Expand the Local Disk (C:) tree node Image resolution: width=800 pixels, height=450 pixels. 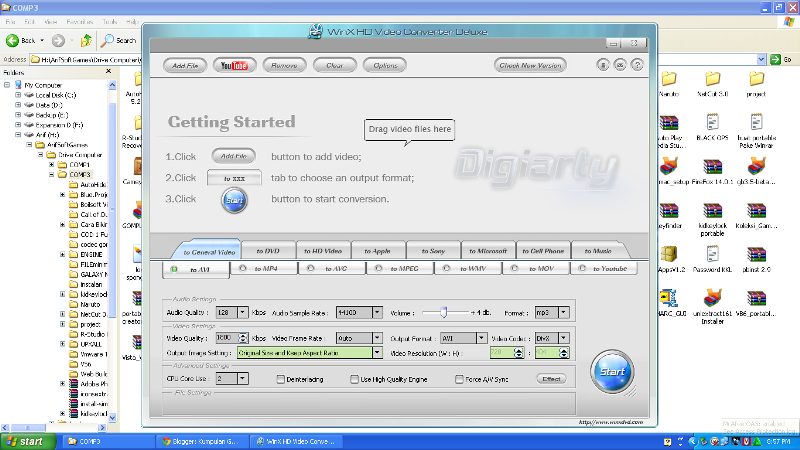point(18,95)
